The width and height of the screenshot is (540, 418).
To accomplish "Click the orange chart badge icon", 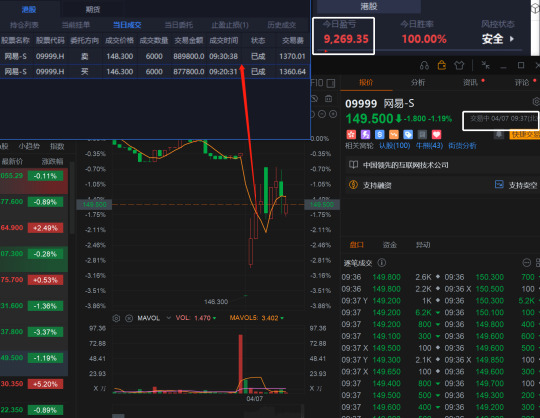I will pyautogui.click(x=394, y=134).
